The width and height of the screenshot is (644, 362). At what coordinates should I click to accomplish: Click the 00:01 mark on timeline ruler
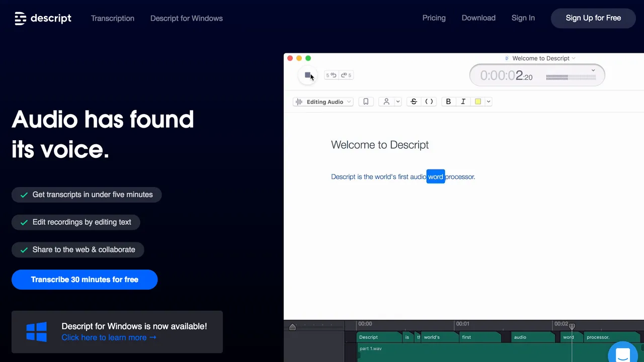point(463,324)
